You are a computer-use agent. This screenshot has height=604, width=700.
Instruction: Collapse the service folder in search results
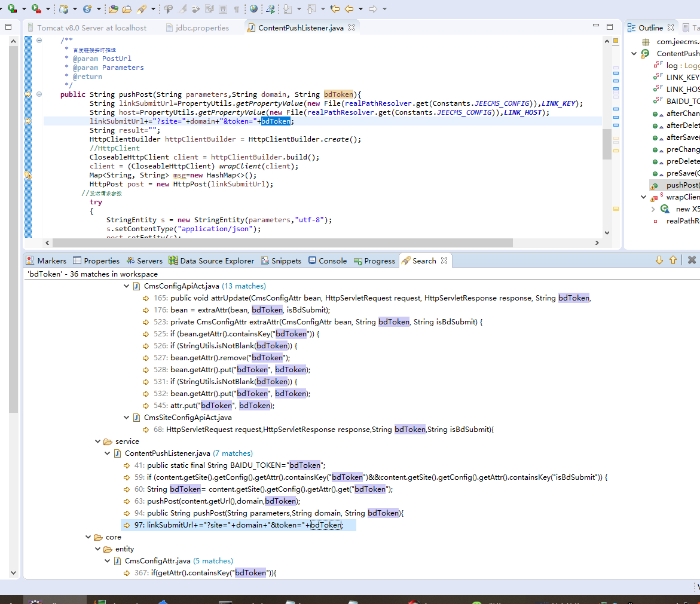tap(97, 441)
